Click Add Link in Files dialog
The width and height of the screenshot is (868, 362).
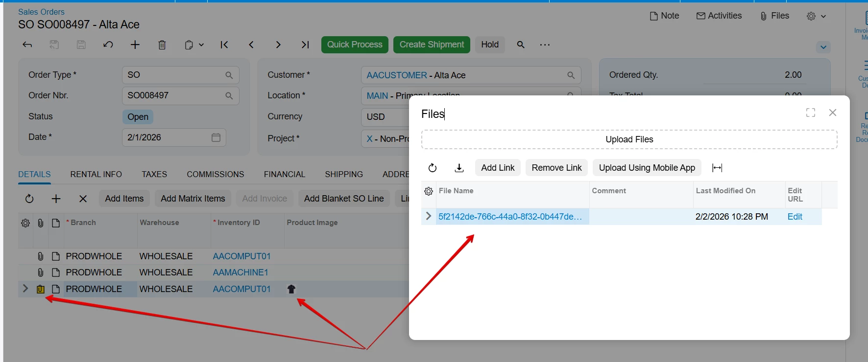(498, 168)
